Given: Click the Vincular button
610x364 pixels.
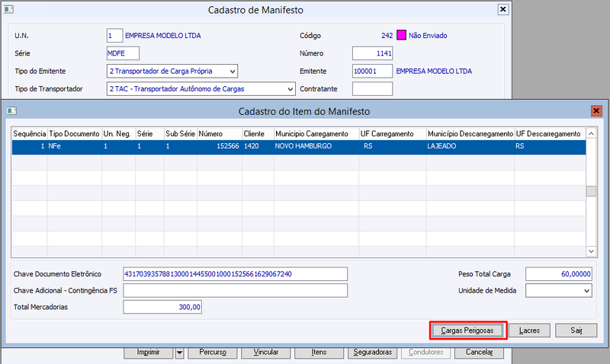Looking at the screenshot, I should click(265, 353).
